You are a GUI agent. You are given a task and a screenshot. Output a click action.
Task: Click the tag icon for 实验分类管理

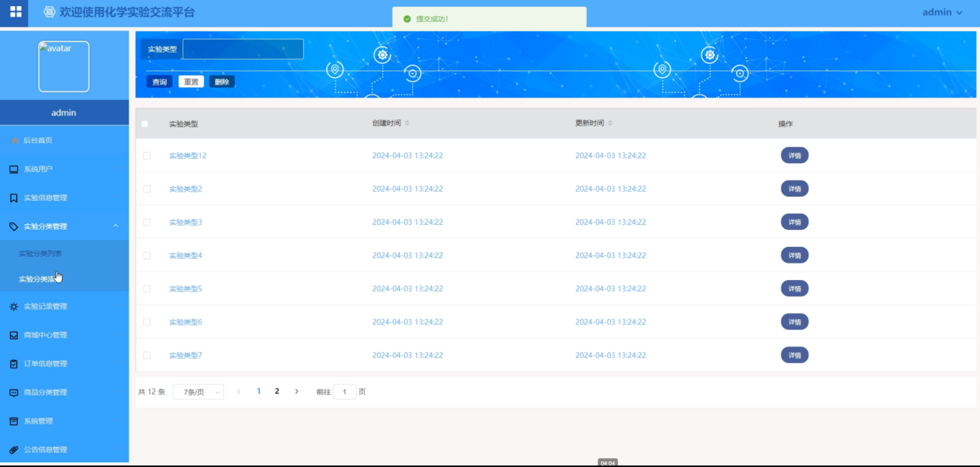point(14,226)
